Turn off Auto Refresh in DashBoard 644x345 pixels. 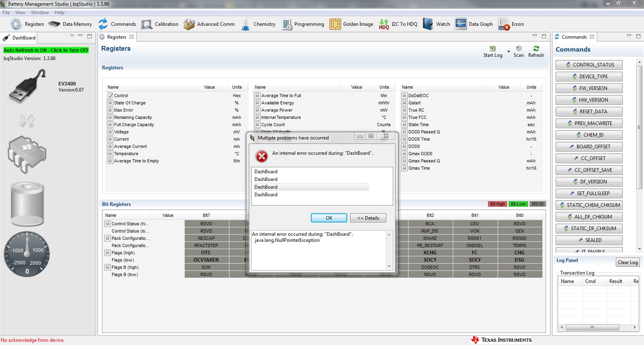46,50
